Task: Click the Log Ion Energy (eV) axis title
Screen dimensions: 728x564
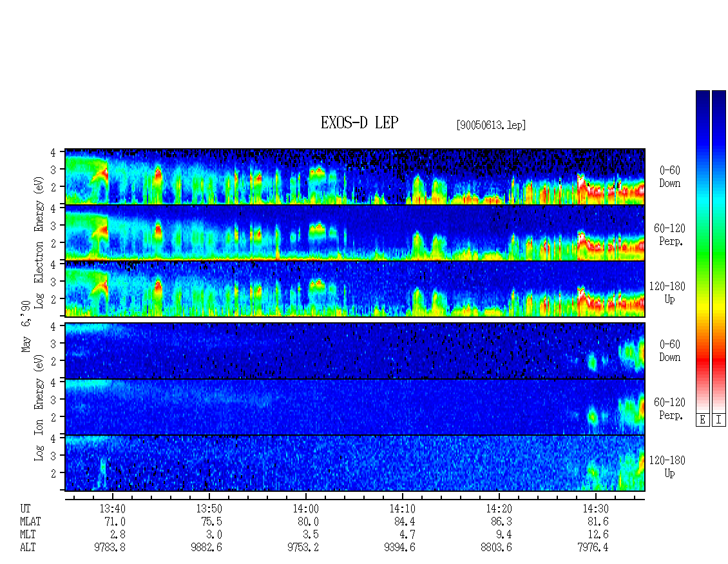Action: [39, 408]
